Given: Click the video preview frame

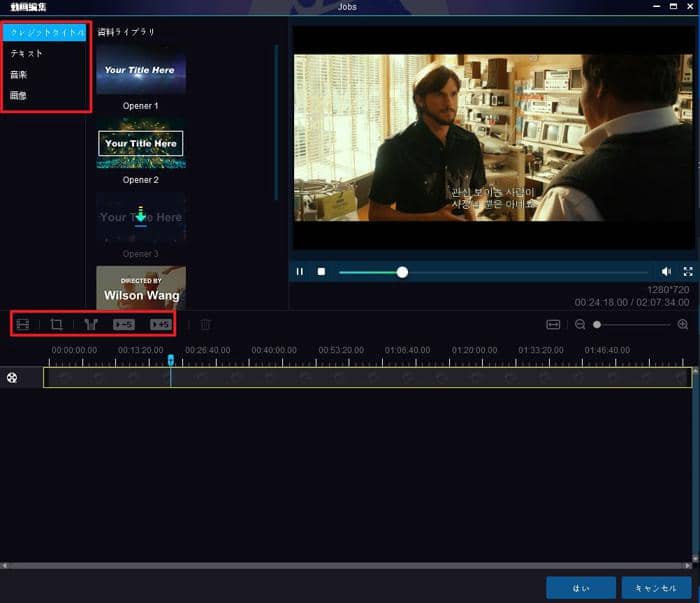Looking at the screenshot, I should [x=493, y=137].
